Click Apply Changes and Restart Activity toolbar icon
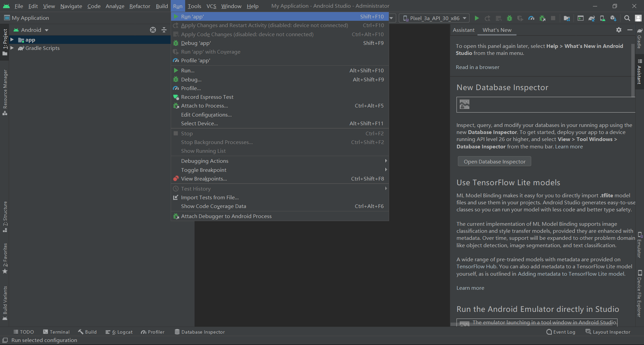Screen dimensions: 644x345 click(488, 18)
